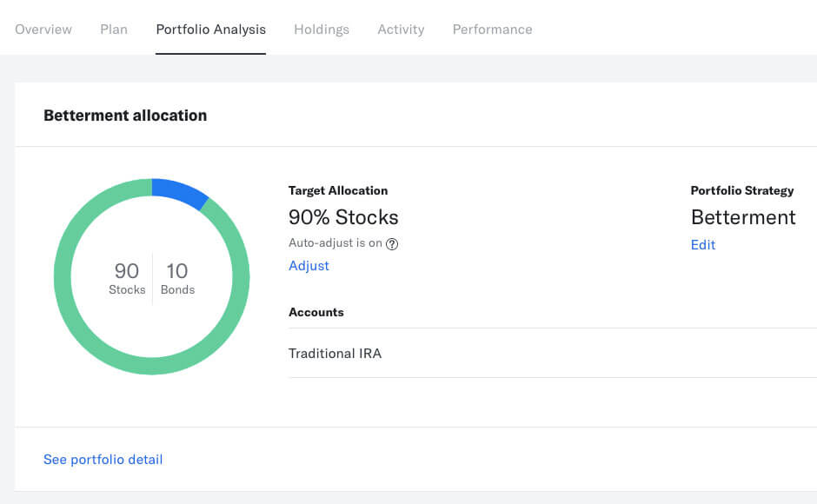Open the Performance tab
Viewport: 817px width, 504px height.
pos(493,30)
